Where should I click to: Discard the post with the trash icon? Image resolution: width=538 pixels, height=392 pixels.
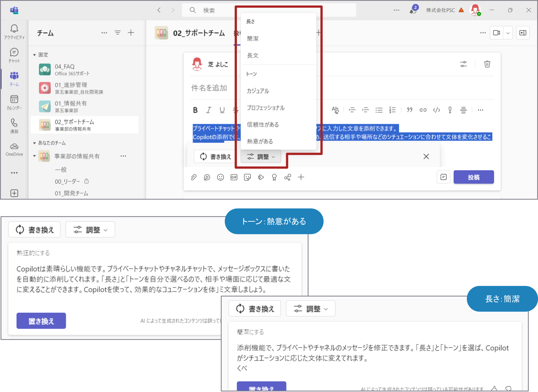(x=487, y=64)
